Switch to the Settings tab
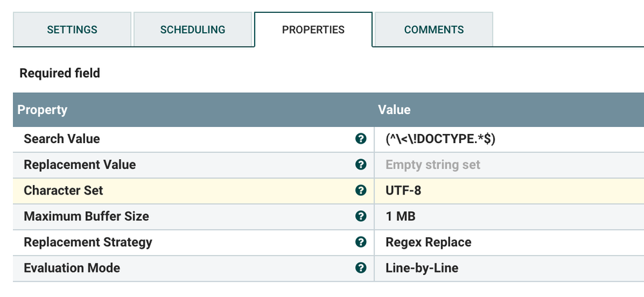 point(72,30)
